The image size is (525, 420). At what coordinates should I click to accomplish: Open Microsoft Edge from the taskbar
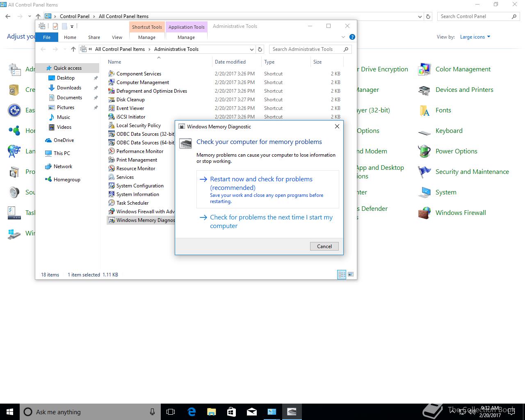(192, 412)
